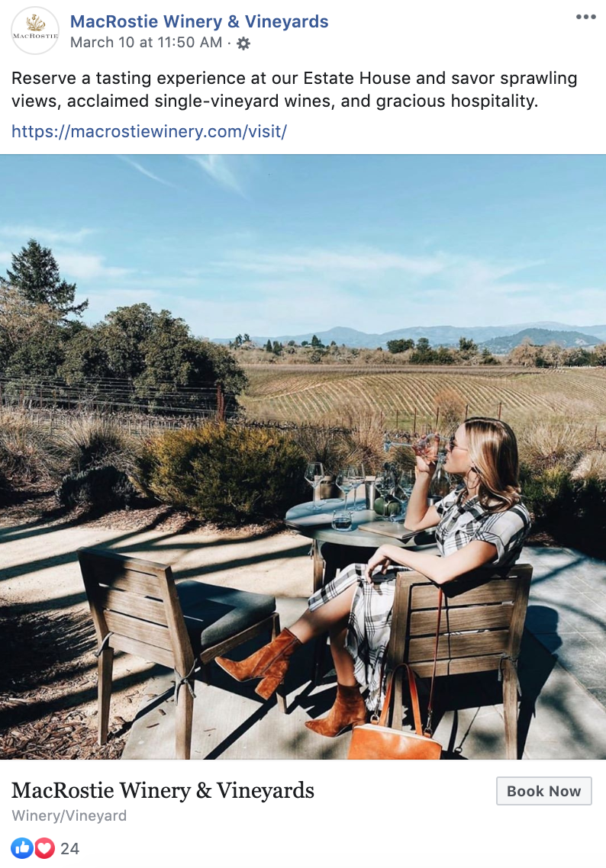Open the March 10 at 11:50 AM timestamp
The width and height of the screenshot is (606, 868).
point(147,43)
